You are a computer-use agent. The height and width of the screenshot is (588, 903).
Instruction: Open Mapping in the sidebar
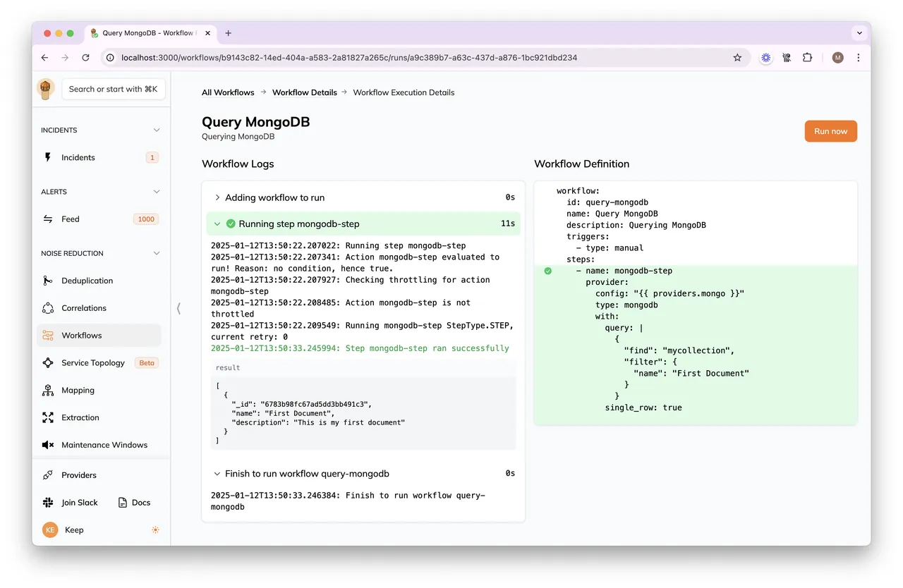click(99, 391)
